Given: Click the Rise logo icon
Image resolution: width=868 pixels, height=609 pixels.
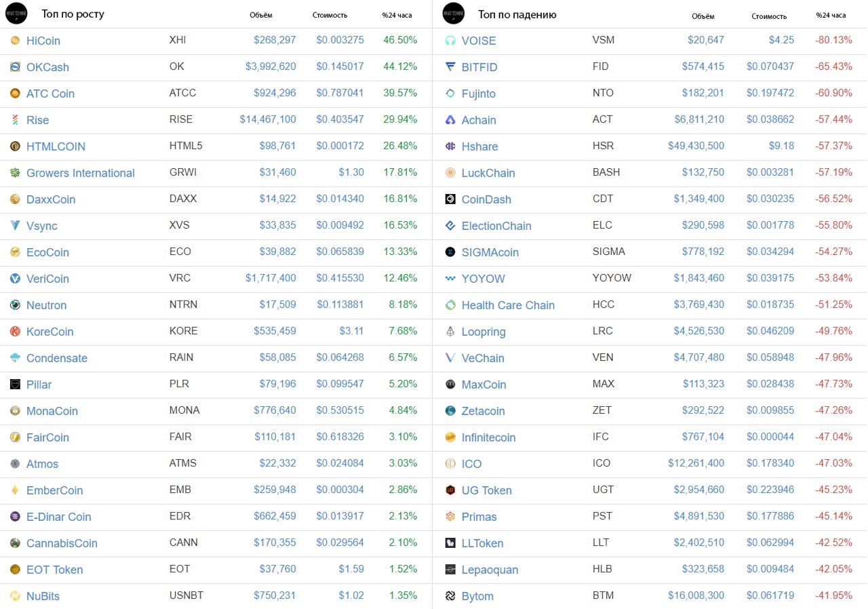Looking at the screenshot, I should 15,120.
